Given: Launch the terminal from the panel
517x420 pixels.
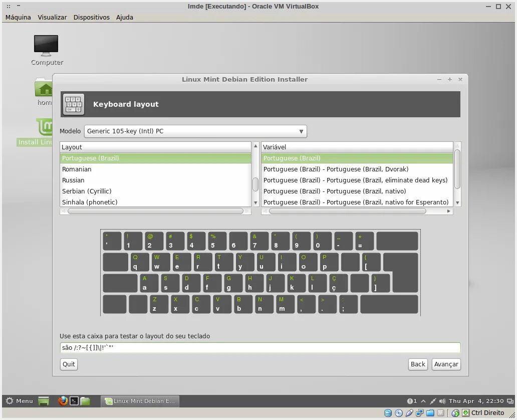Looking at the screenshot, I should pos(74,401).
